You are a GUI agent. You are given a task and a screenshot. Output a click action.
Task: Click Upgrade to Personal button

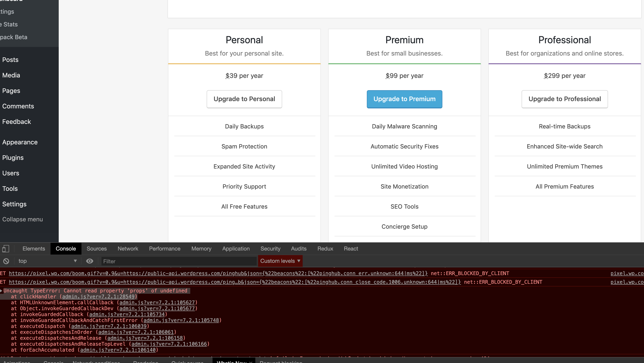[244, 99]
